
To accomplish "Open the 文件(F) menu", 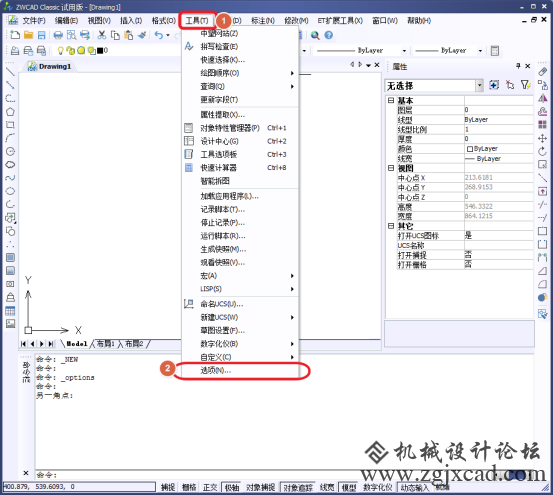I will pos(34,21).
